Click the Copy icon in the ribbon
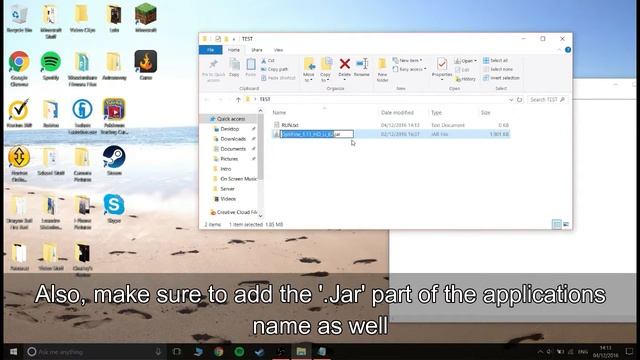Viewport: 640px width, 360px height. coord(234,64)
